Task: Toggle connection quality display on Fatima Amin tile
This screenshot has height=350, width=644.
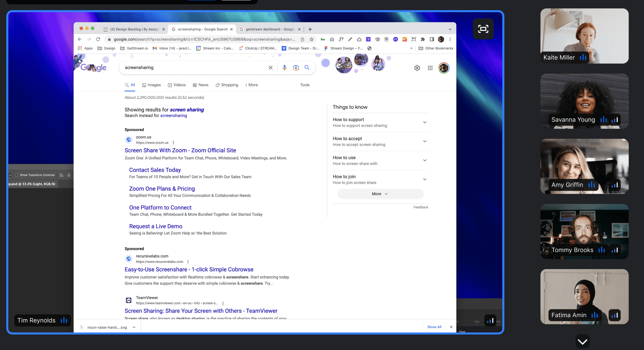Action: coord(615,315)
